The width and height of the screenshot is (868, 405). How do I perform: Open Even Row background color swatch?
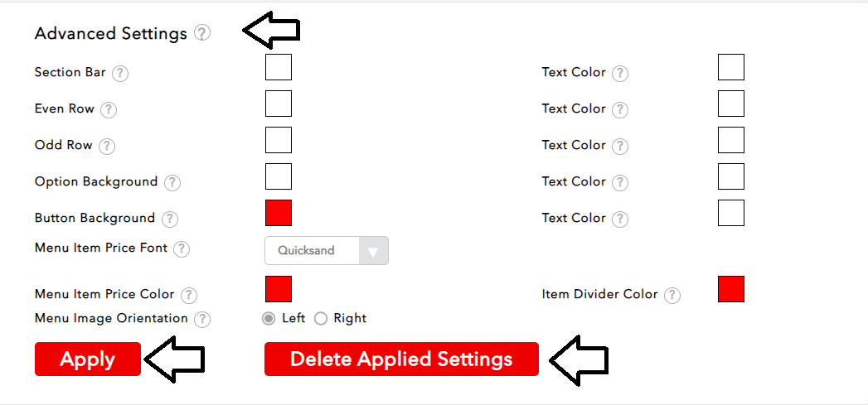pos(279,104)
